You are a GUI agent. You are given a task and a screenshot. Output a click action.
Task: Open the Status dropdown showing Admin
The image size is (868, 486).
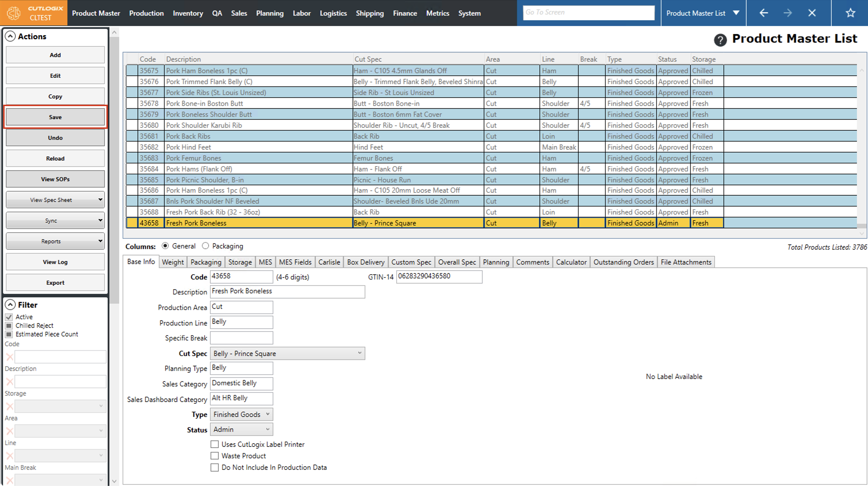coord(241,429)
